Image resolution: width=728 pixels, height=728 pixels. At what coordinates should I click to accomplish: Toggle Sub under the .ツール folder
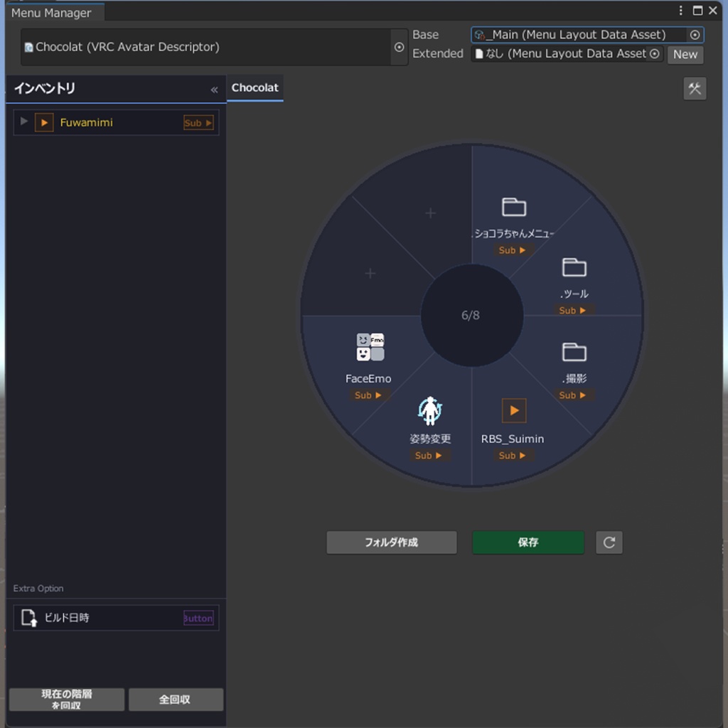click(x=573, y=310)
